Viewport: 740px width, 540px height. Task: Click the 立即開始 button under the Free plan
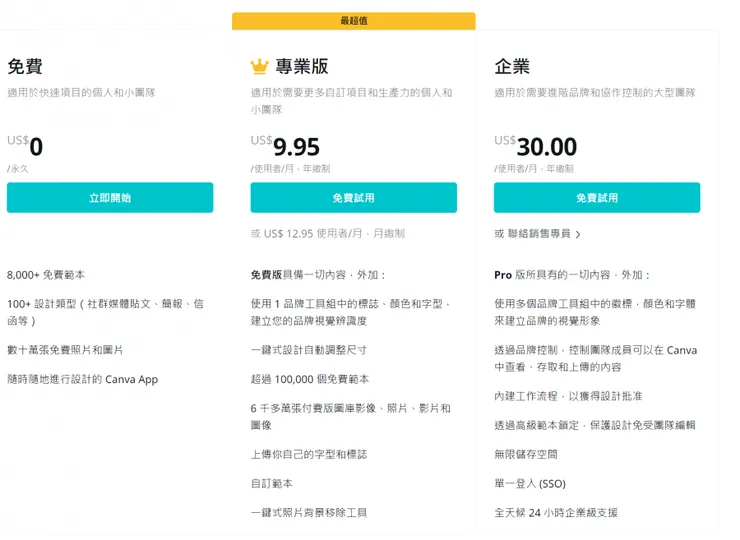[110, 197]
